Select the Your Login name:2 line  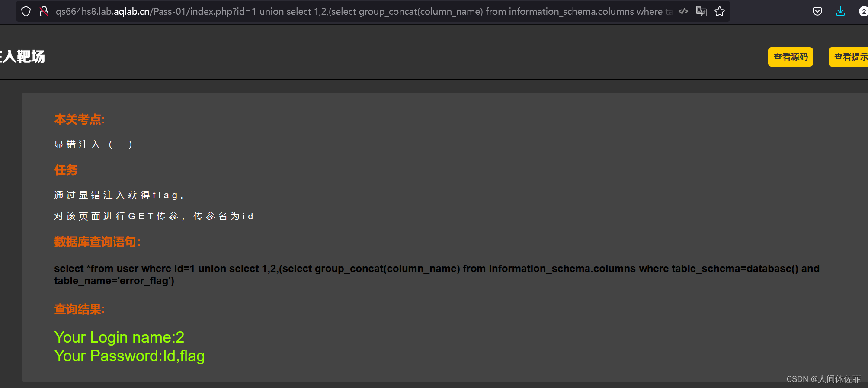(x=119, y=337)
